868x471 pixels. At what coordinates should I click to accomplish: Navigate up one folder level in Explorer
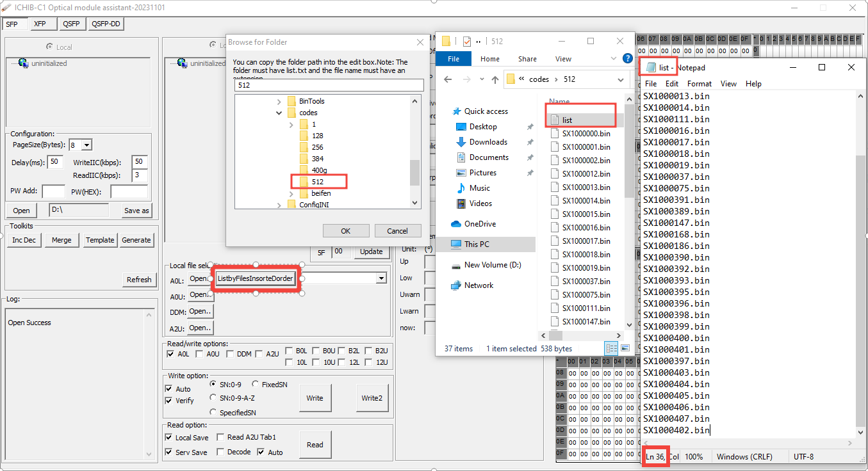click(x=495, y=79)
